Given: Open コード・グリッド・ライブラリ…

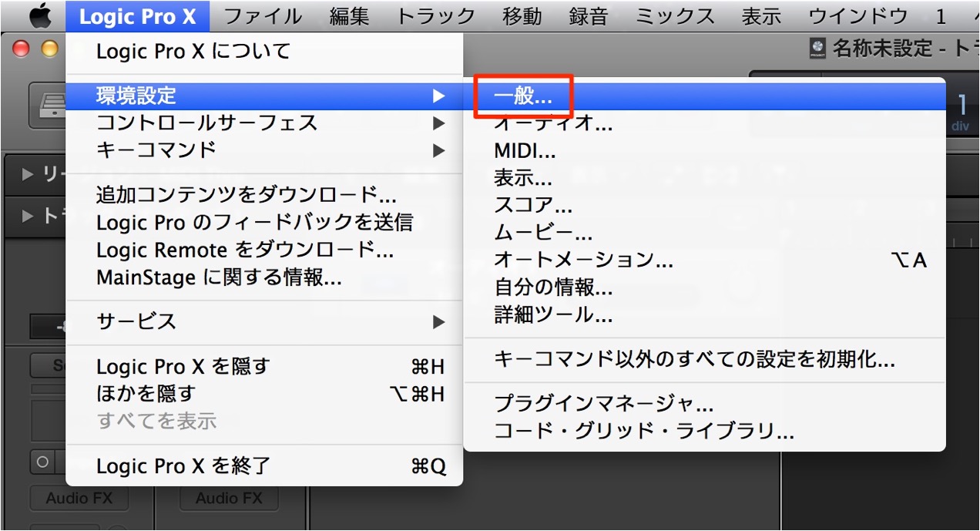Looking at the screenshot, I should pyautogui.click(x=704, y=432).
